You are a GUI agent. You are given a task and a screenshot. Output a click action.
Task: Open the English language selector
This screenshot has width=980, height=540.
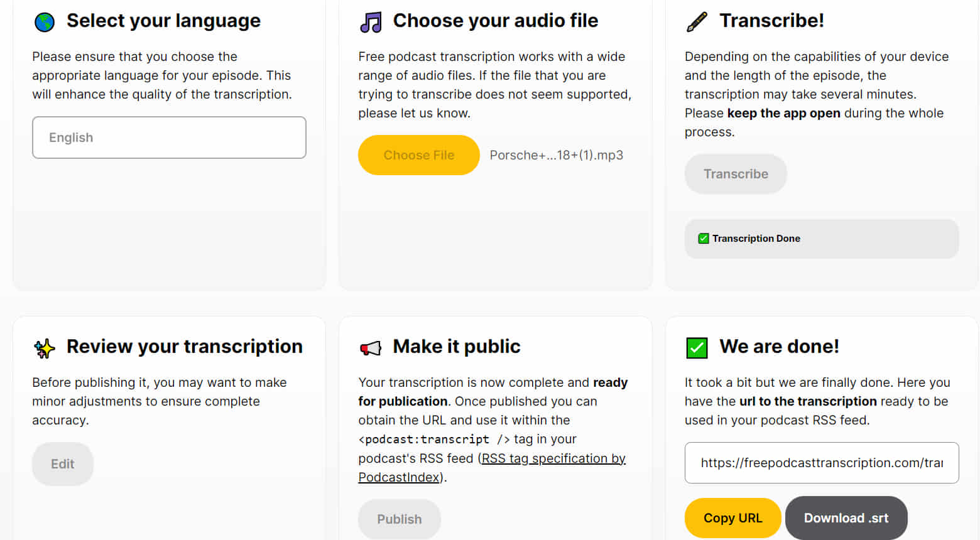pos(168,138)
